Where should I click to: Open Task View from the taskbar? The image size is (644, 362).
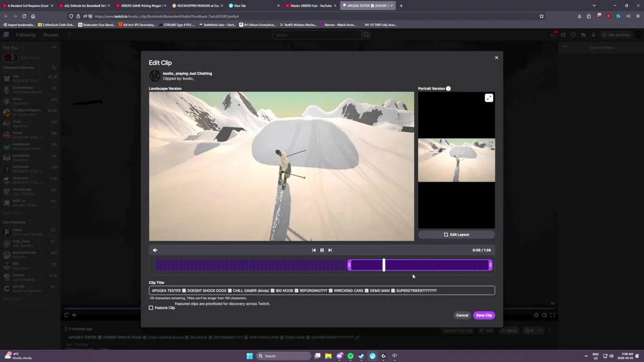click(x=317, y=356)
